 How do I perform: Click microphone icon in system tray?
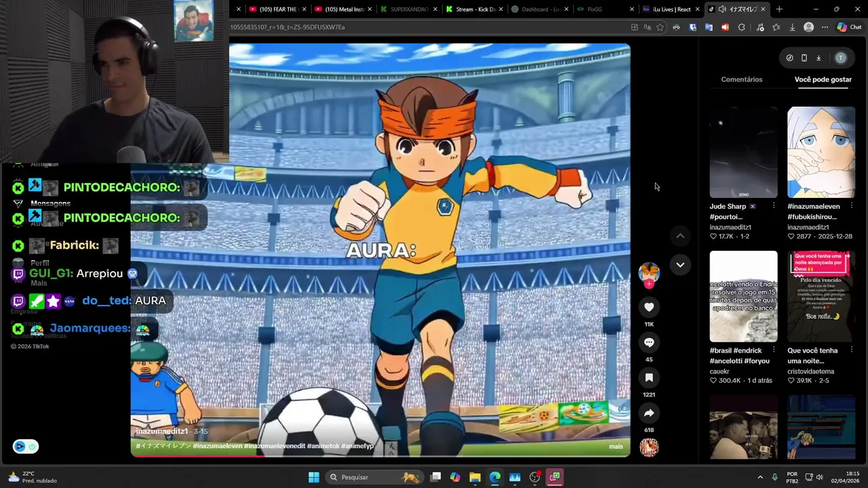775,477
